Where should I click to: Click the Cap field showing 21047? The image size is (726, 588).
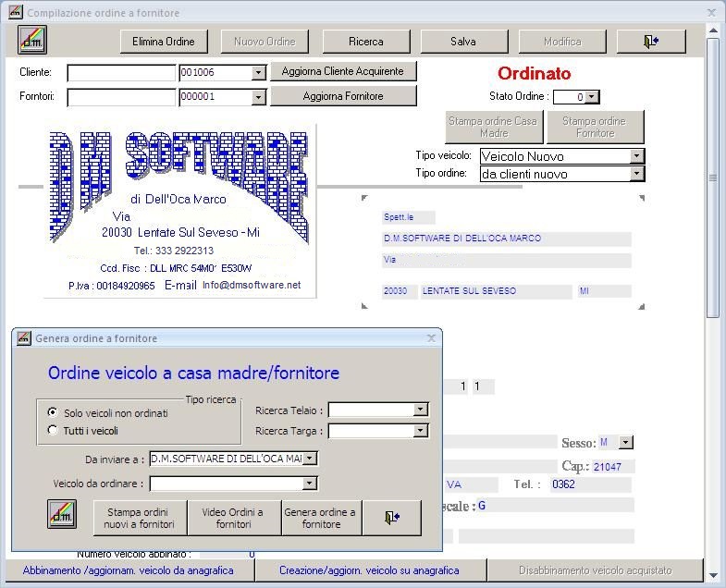(x=613, y=467)
